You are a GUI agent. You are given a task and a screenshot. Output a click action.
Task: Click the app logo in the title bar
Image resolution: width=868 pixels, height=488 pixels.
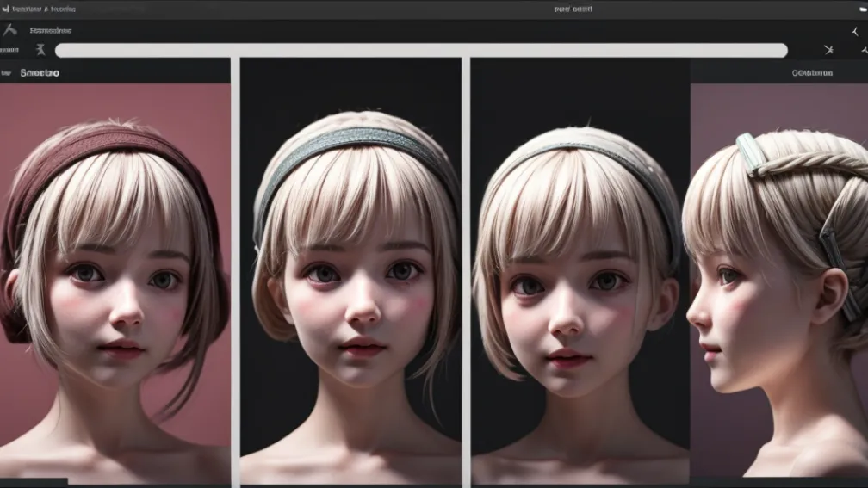click(5, 9)
